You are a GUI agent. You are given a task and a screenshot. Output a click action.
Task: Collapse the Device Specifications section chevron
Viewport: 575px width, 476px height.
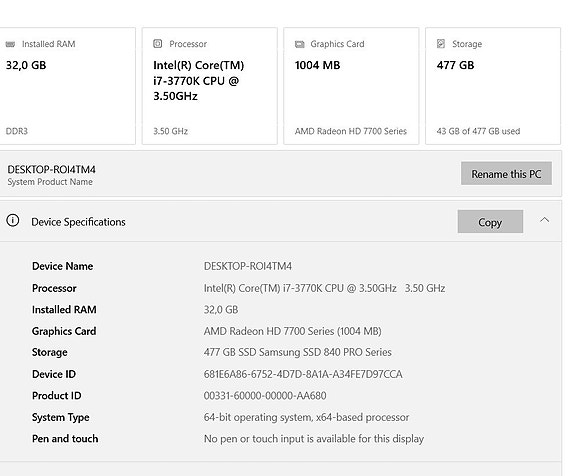545,220
